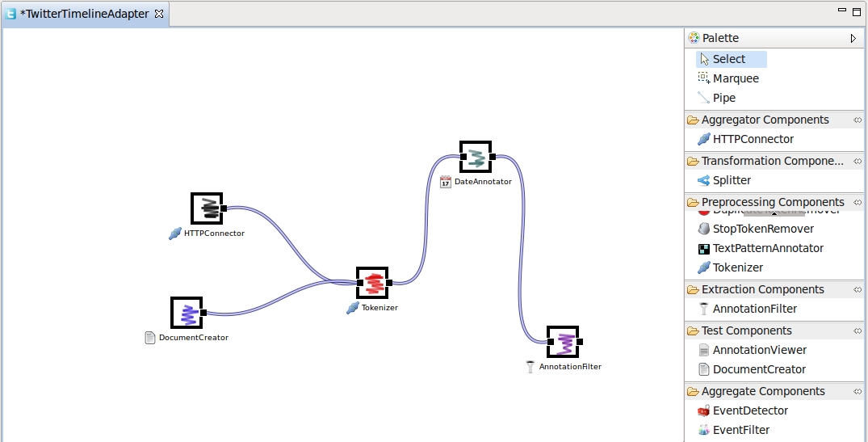Click the DateAnnotator node's input port

[463, 157]
